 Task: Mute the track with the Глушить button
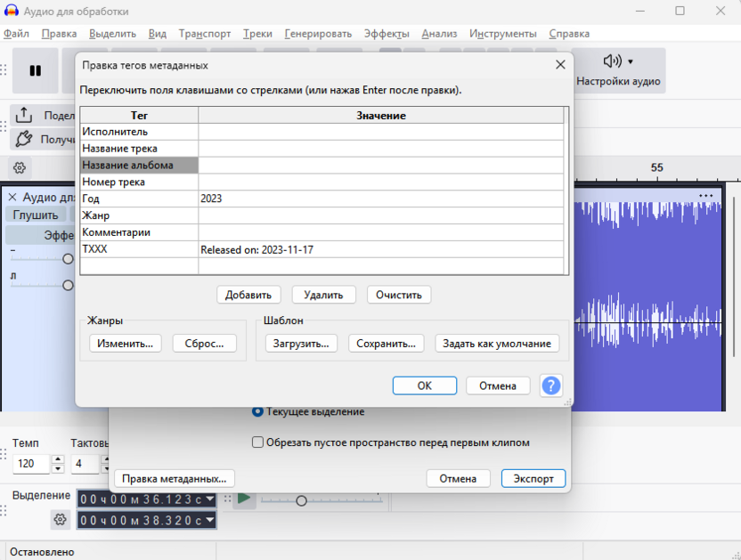[35, 215]
